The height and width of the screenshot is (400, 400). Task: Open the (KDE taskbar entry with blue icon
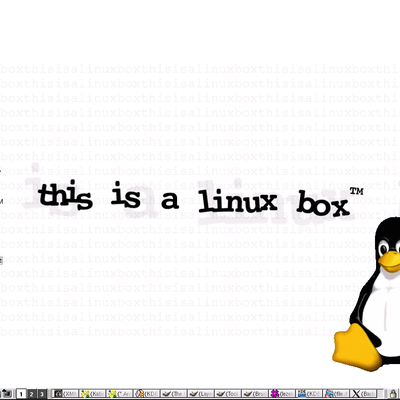point(309,394)
